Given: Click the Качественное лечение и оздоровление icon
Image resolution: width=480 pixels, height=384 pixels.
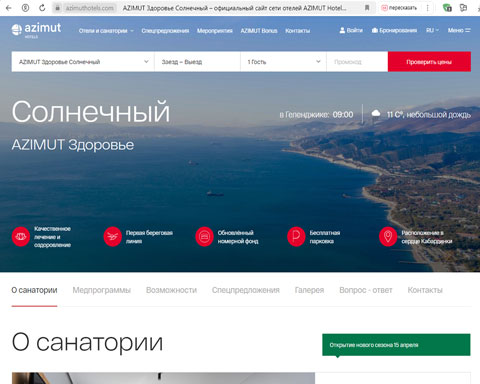Looking at the screenshot, I should point(21,237).
